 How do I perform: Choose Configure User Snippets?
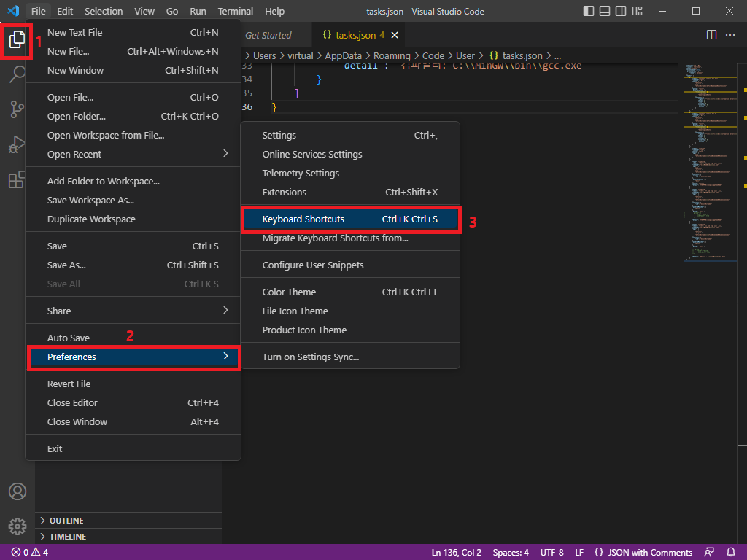(350, 265)
